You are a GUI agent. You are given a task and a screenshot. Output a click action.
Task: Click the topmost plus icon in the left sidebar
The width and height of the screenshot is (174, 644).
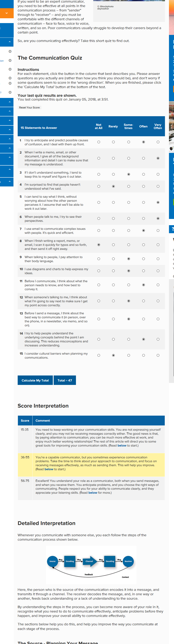tap(10, 52)
